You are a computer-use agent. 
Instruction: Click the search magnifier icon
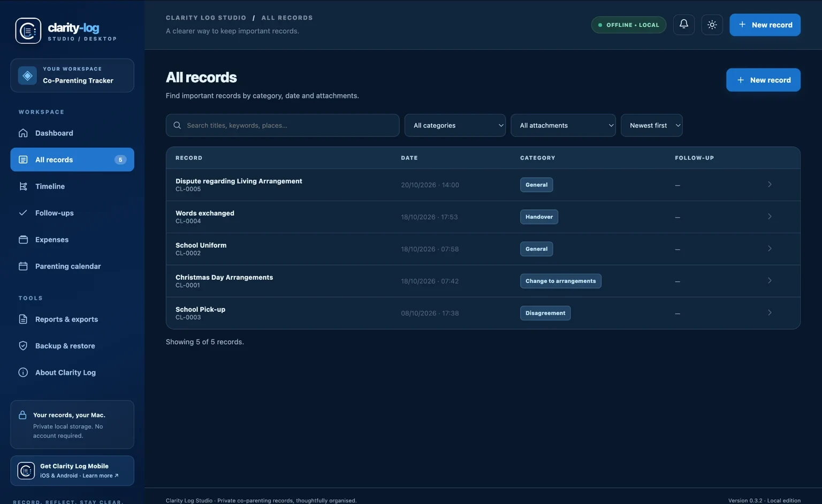pyautogui.click(x=177, y=125)
